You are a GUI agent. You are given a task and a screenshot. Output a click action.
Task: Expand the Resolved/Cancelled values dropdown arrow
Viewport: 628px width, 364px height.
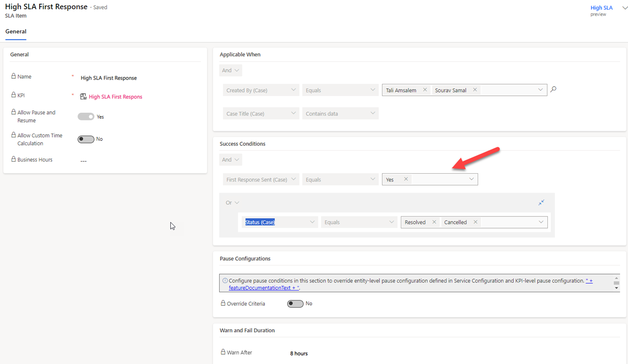[541, 222]
